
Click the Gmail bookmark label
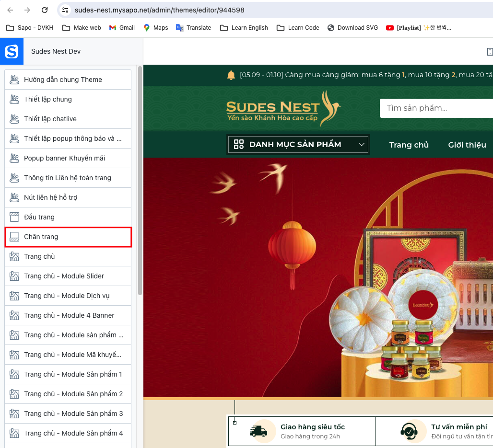click(127, 28)
